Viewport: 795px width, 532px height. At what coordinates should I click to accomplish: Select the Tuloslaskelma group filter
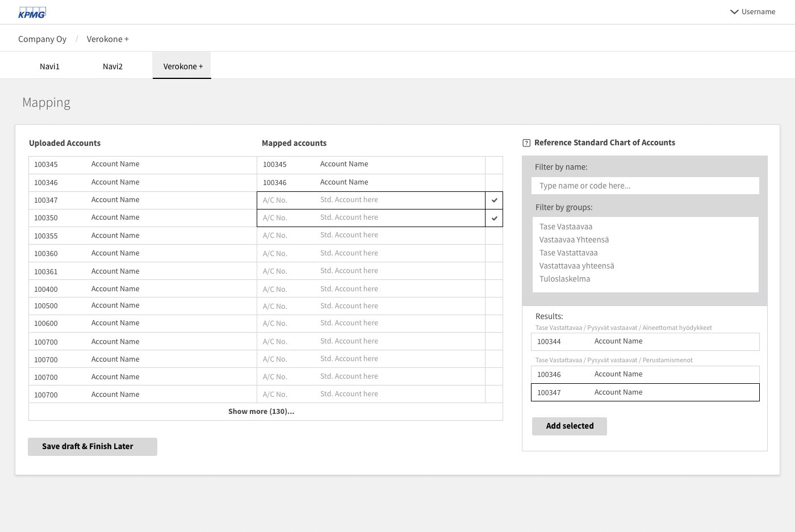coord(565,279)
